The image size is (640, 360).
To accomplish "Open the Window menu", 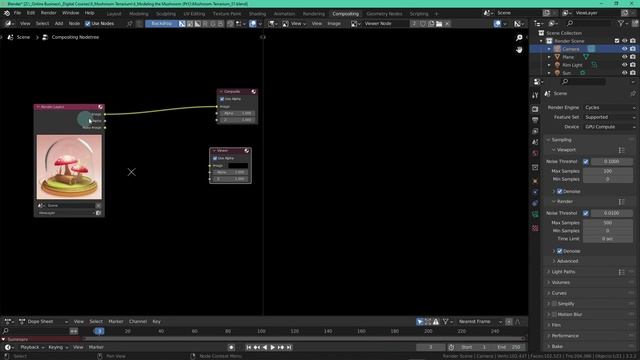I will pos(71,13).
